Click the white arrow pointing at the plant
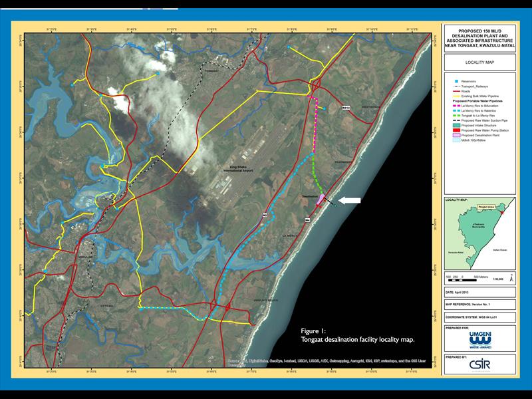 pos(348,199)
